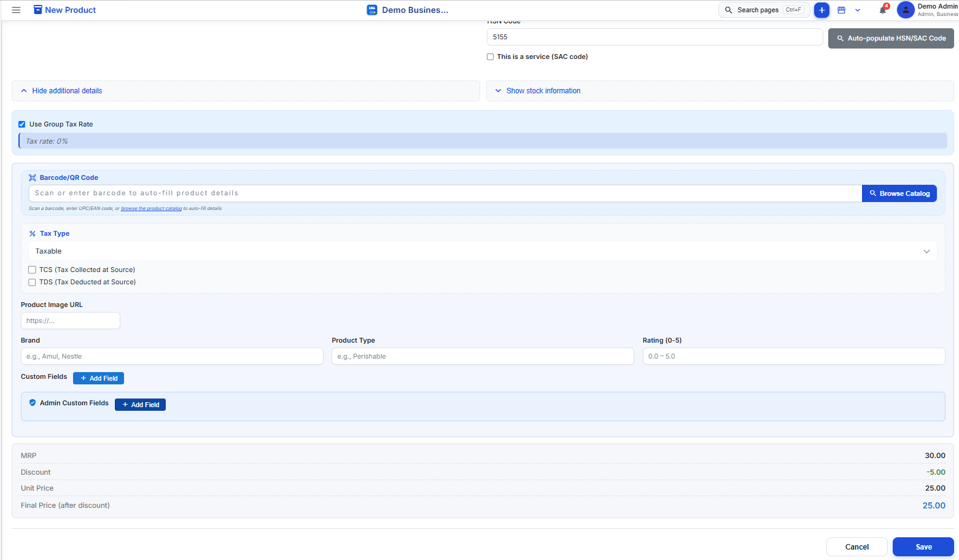
Task: Expand Show stock information section
Action: 720,91
